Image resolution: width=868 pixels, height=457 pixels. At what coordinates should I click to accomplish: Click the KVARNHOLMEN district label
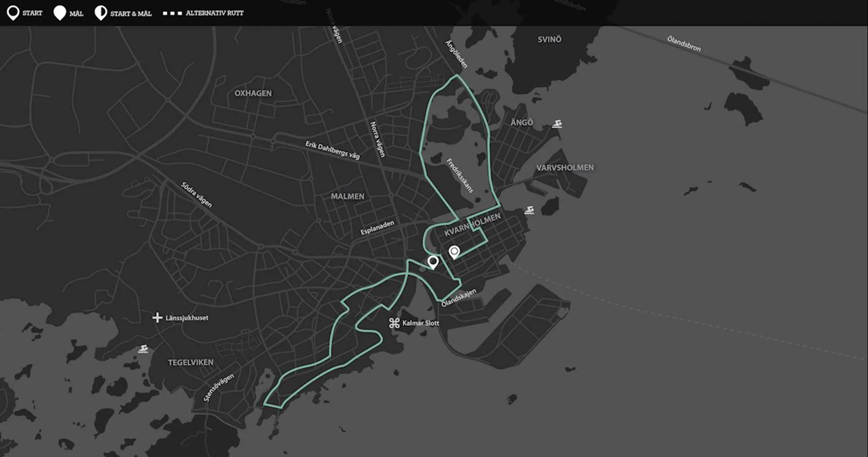pos(472,224)
